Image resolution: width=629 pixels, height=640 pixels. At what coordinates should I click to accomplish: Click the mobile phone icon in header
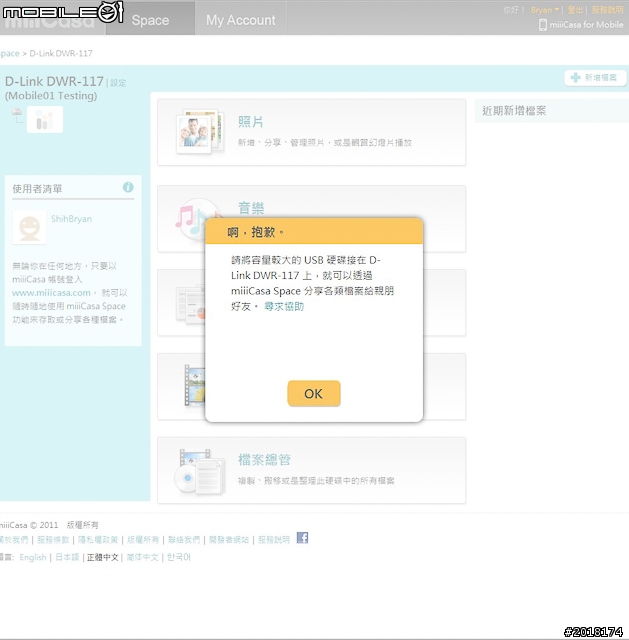[x=542, y=25]
